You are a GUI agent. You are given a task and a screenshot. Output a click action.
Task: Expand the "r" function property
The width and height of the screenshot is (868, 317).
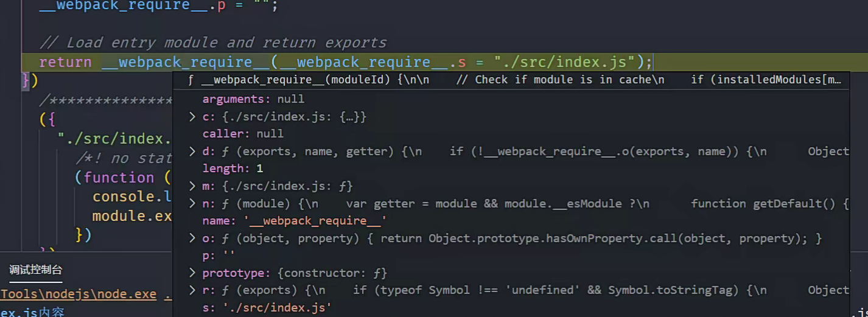(x=192, y=290)
